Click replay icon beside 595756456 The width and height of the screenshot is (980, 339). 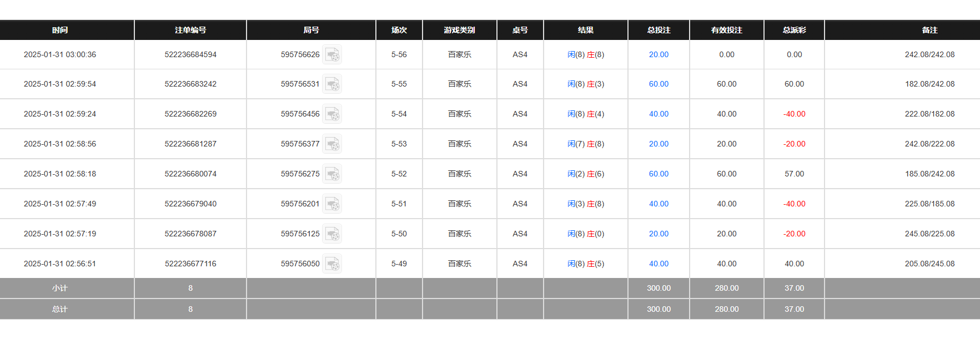pos(332,114)
